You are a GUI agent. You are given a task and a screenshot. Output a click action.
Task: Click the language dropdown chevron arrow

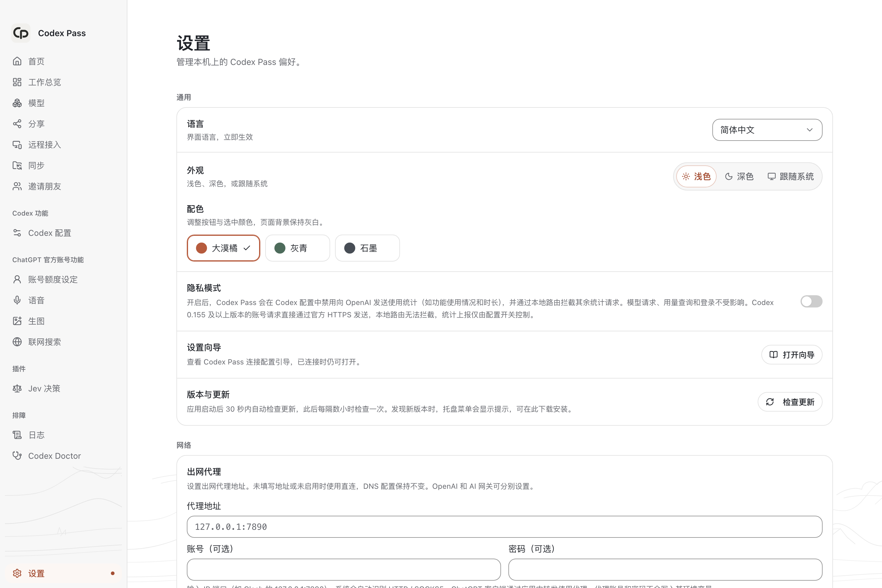tap(810, 130)
